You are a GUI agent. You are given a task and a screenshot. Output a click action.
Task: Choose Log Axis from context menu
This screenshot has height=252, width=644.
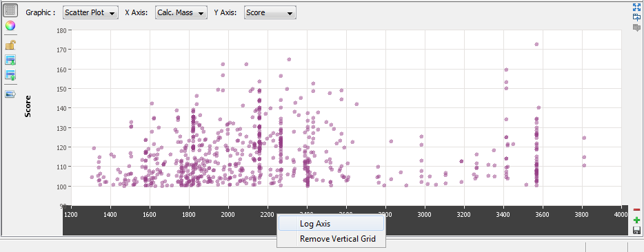pyautogui.click(x=331, y=224)
